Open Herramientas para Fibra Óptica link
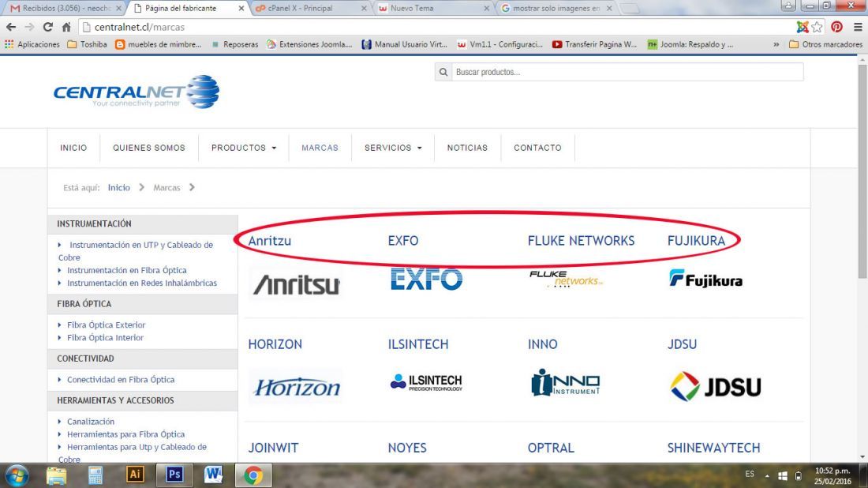Image resolution: width=868 pixels, height=488 pixels. 125,435
